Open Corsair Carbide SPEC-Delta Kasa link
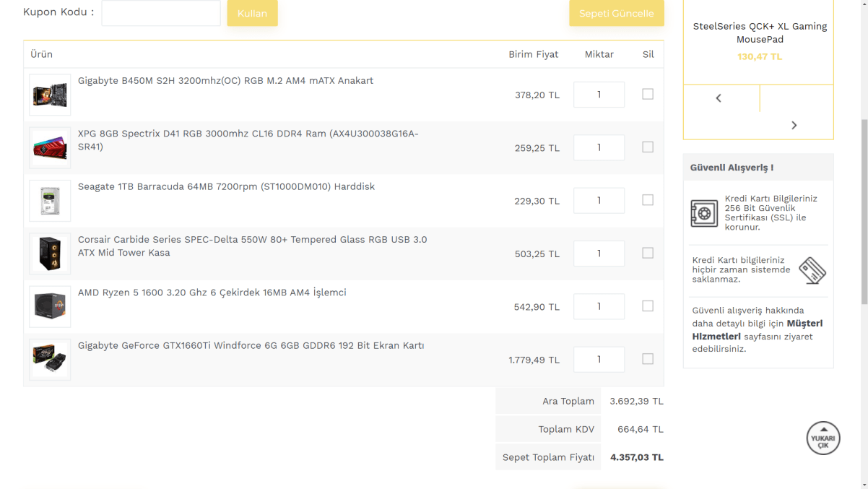This screenshot has height=489, width=868. coord(252,246)
